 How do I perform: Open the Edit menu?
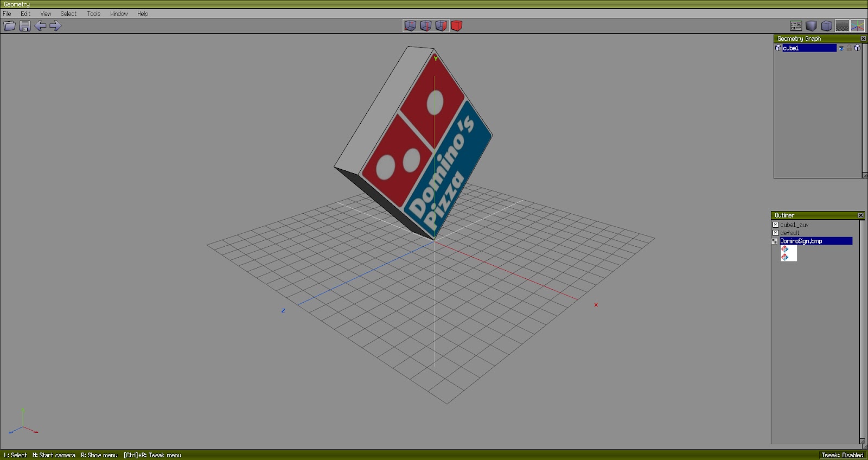click(x=25, y=14)
